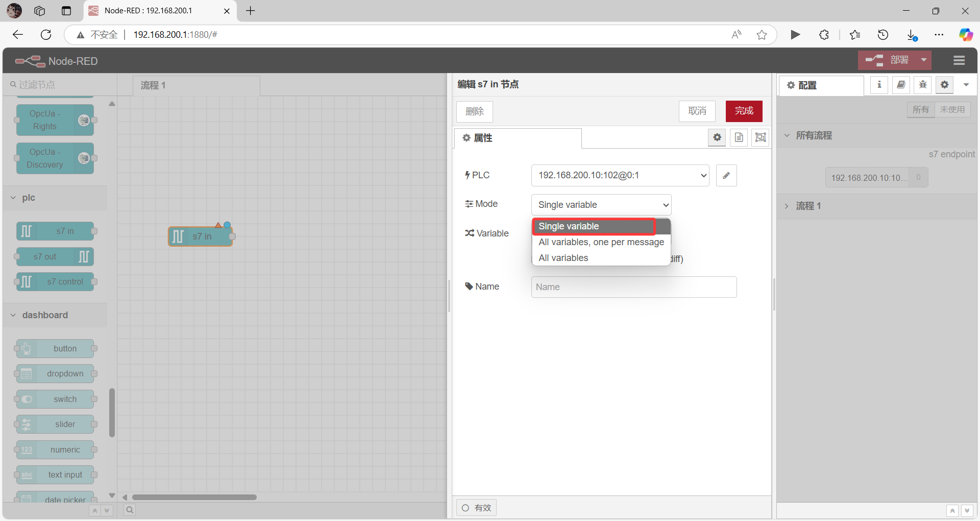Collapse the plc palette category
The image size is (980, 521).
[55, 198]
